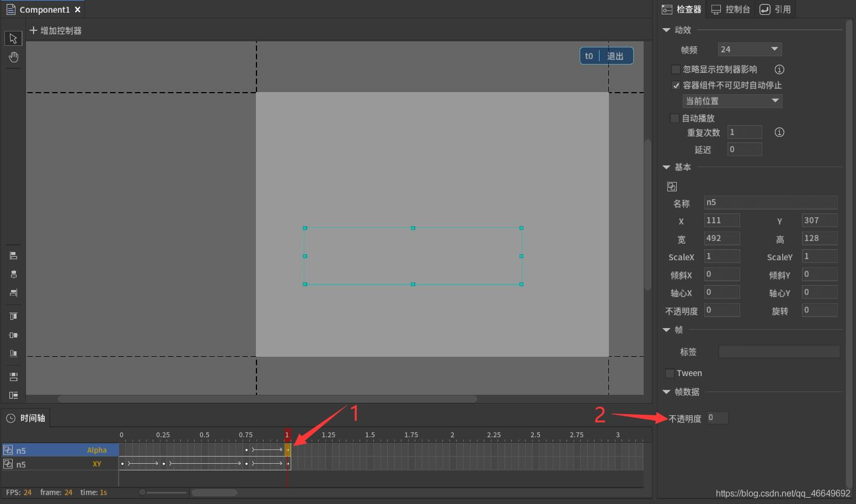This screenshot has height=504, width=856.
Task: Click the timeline horizontal scrollbar
Action: 215,492
